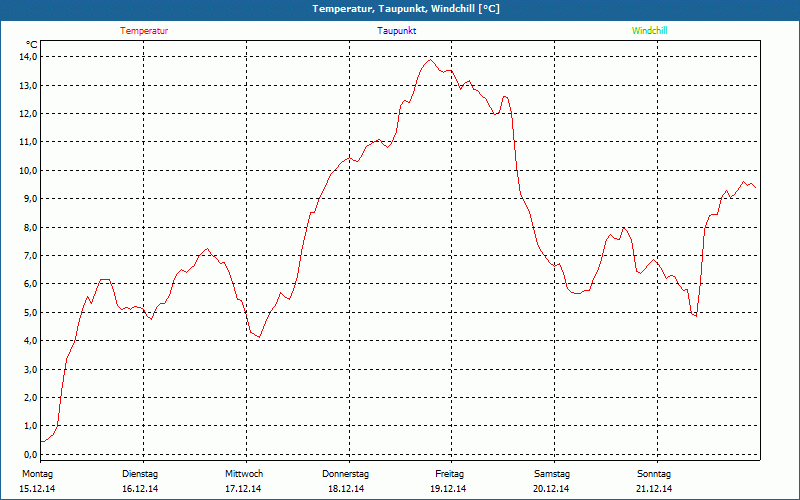Click the date 18.12.14
Screen dimensions: 800x500
pos(346,489)
